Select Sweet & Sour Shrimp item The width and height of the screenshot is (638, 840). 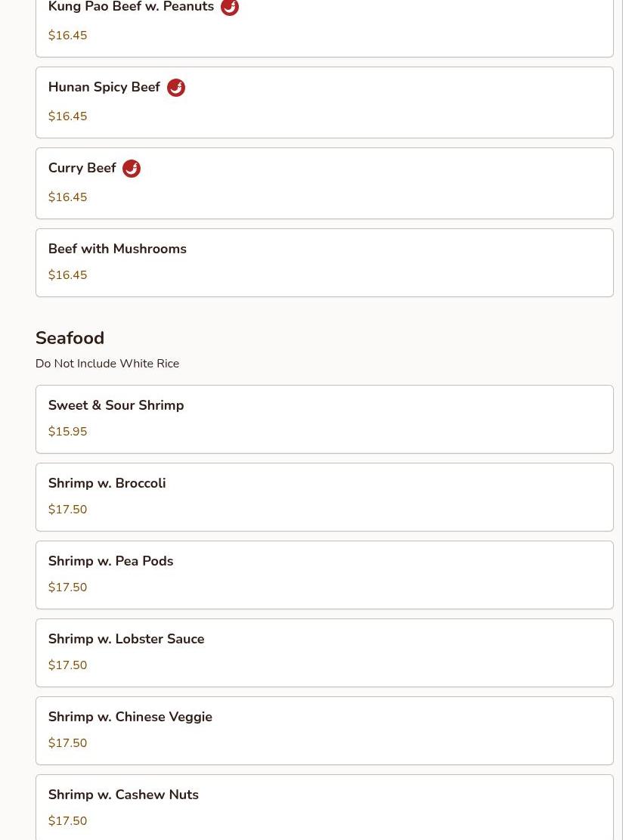click(x=324, y=419)
